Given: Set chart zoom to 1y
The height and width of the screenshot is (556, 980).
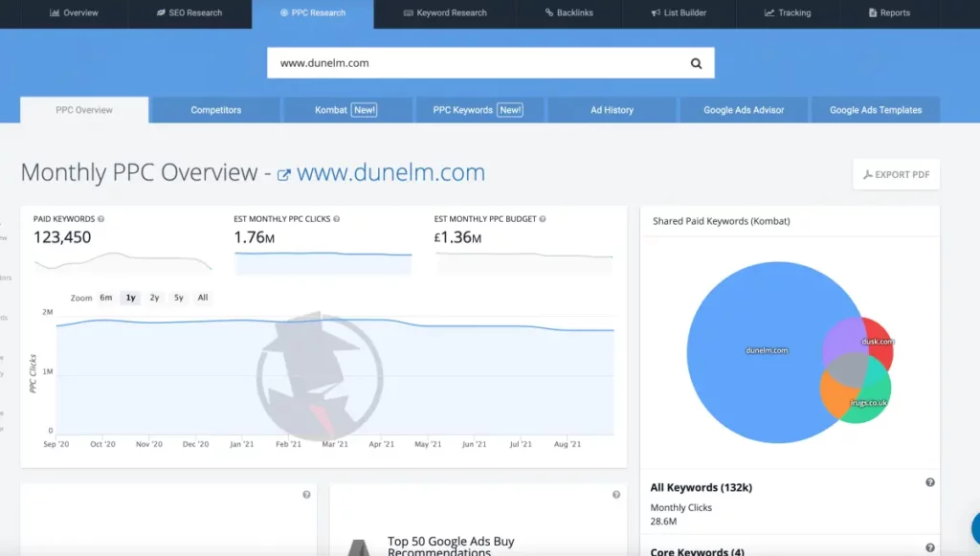Looking at the screenshot, I should point(130,298).
